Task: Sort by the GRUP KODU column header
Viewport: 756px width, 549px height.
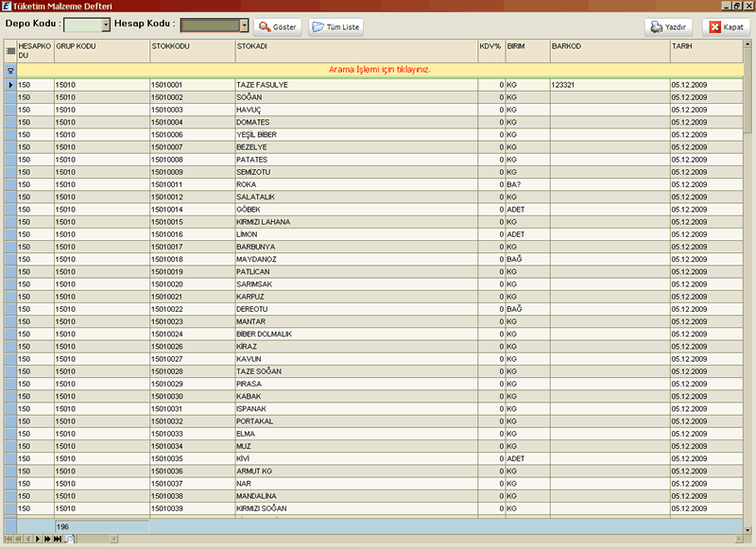Action: 102,51
